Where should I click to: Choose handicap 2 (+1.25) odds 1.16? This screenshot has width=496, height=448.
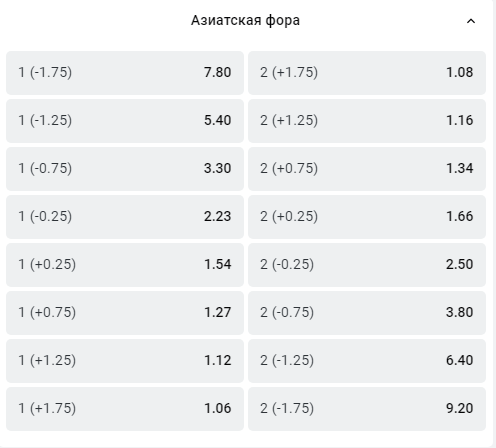click(x=367, y=121)
